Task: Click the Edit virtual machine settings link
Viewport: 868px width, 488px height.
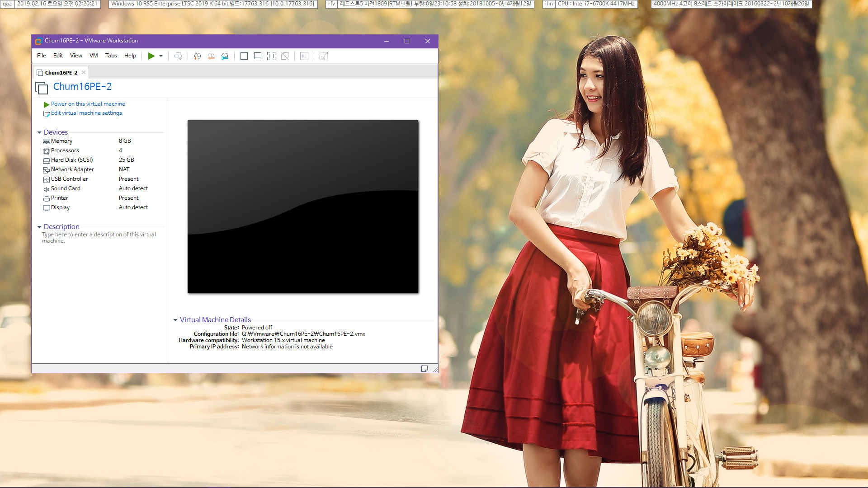Action: [x=86, y=113]
